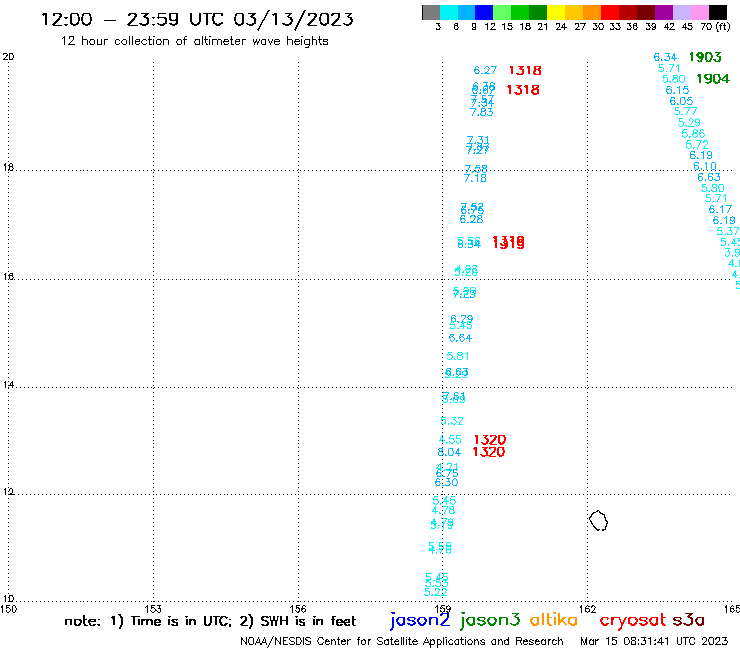The height and width of the screenshot is (650, 740).
Task: Click the light green legend swatch
Action: point(502,12)
